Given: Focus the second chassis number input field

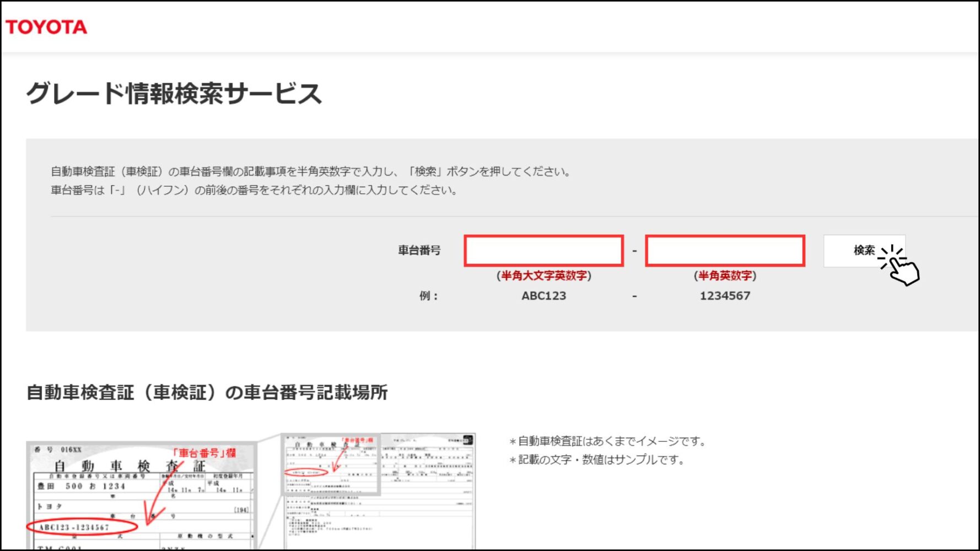Looking at the screenshot, I should [x=725, y=251].
